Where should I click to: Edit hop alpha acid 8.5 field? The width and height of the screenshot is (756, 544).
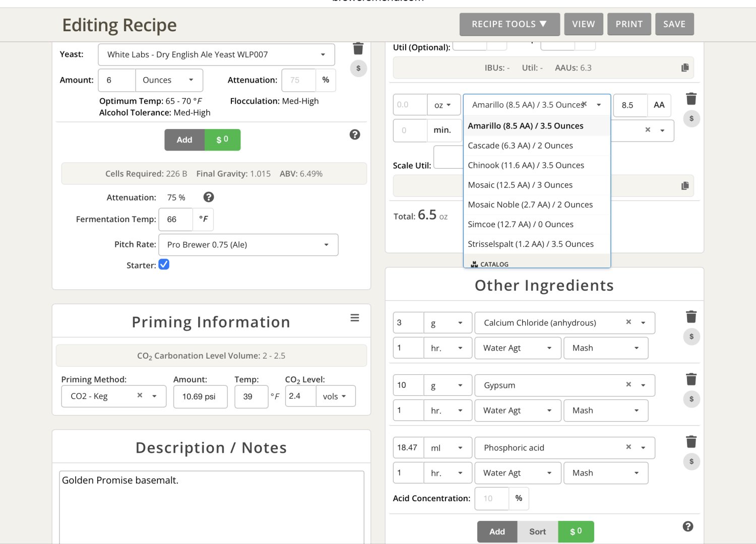630,105
